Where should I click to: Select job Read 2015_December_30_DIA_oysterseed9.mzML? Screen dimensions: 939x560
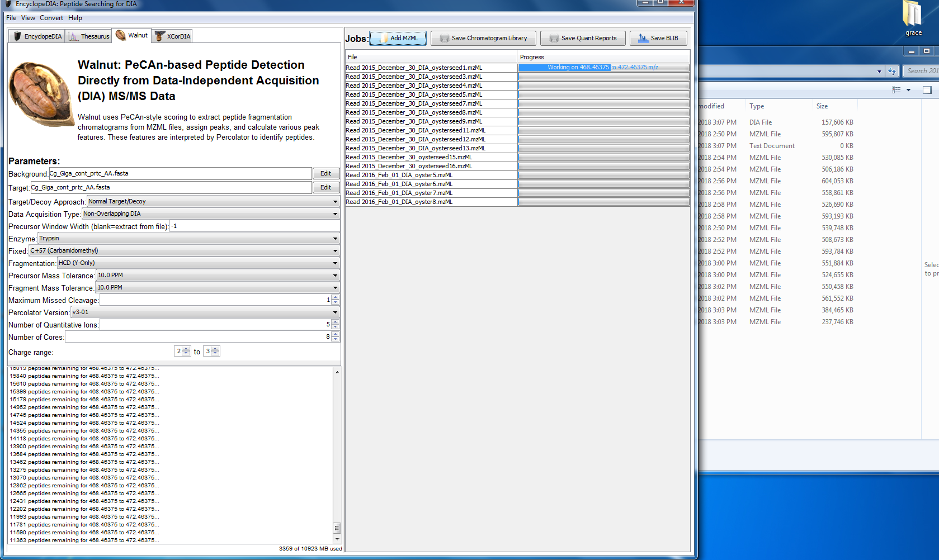pos(431,121)
